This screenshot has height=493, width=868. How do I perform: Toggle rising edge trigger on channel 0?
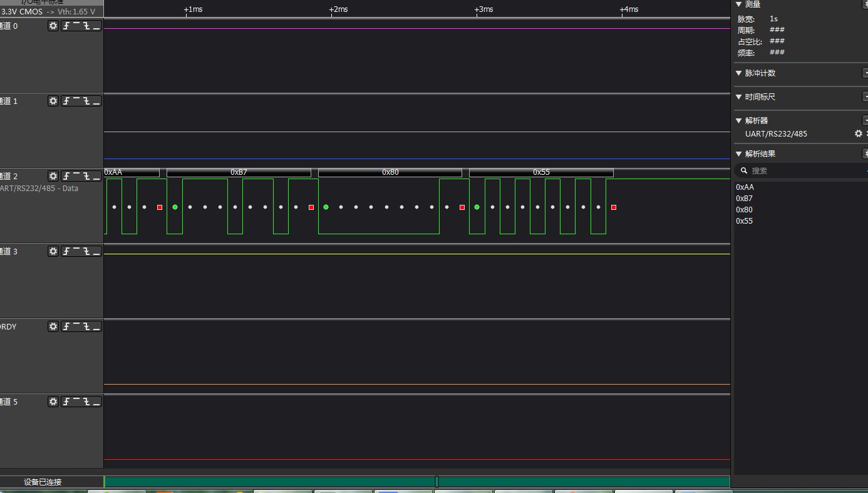(66, 26)
